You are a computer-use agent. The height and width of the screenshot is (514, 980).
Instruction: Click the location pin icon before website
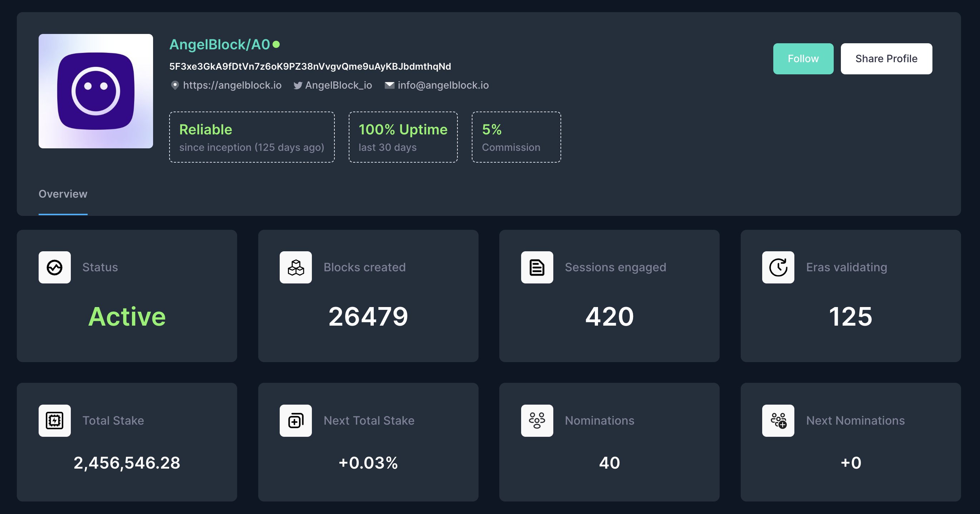click(x=175, y=85)
